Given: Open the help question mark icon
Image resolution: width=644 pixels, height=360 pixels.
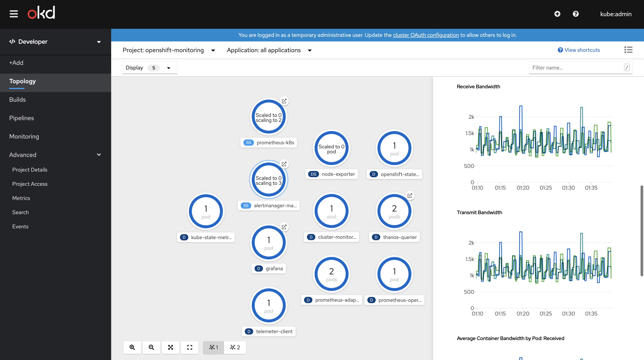Looking at the screenshot, I should (x=576, y=14).
